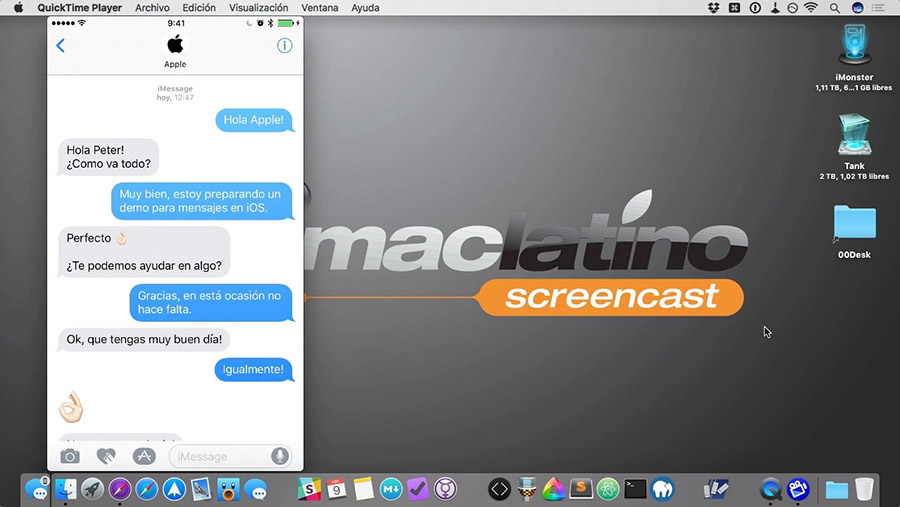This screenshot has height=507, width=900.
Task: Open the QuickTime Player menu
Action: 79,7
